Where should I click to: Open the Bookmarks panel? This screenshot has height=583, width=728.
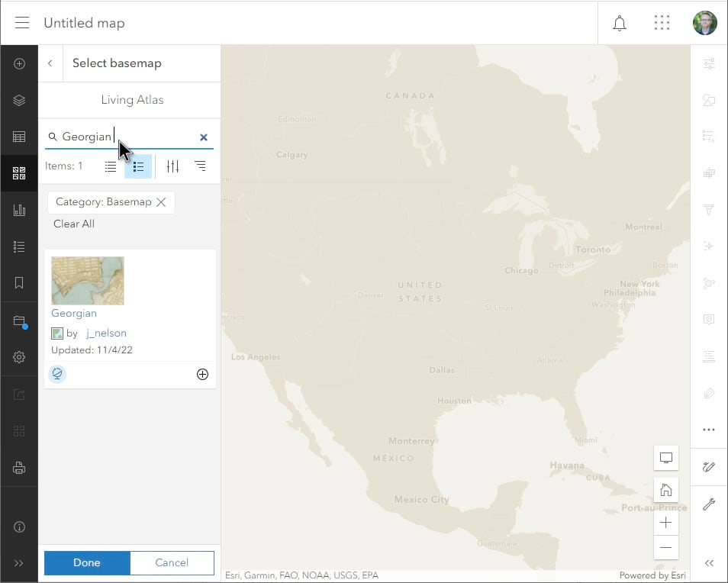point(19,282)
